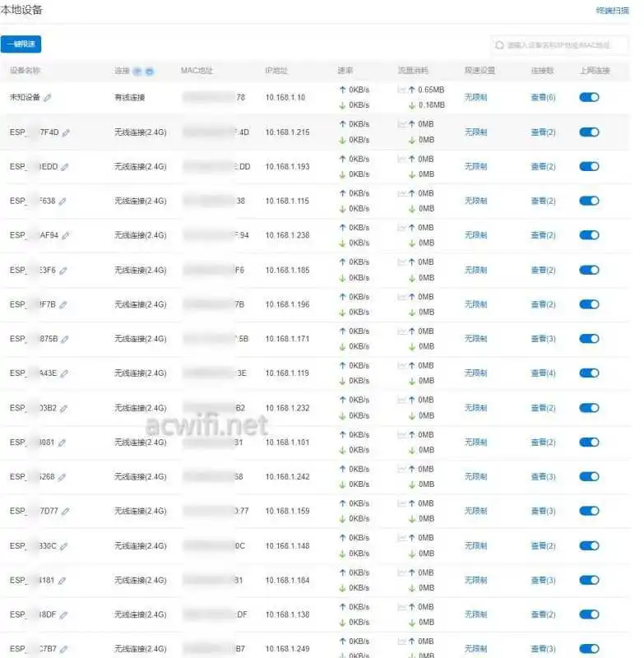Open traffic chart icon for 10.168.1.10
644x658 pixels.
tap(401, 89)
